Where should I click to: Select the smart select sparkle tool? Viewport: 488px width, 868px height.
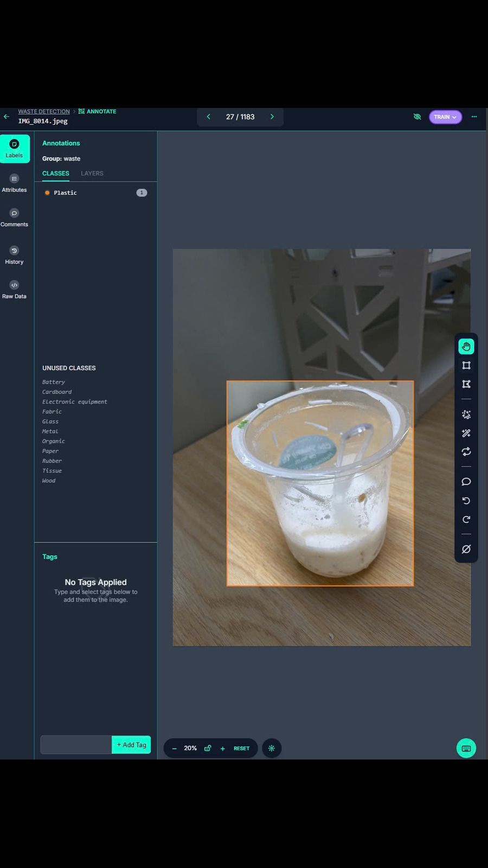click(x=466, y=414)
